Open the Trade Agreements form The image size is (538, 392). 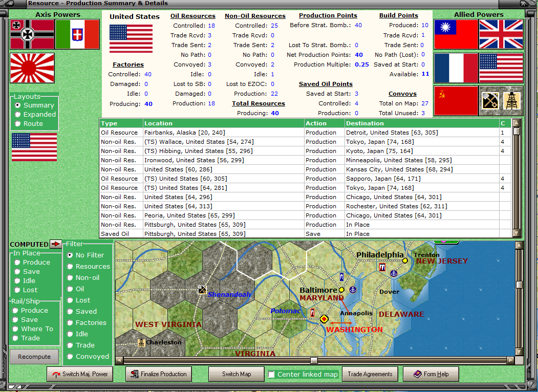(370, 374)
